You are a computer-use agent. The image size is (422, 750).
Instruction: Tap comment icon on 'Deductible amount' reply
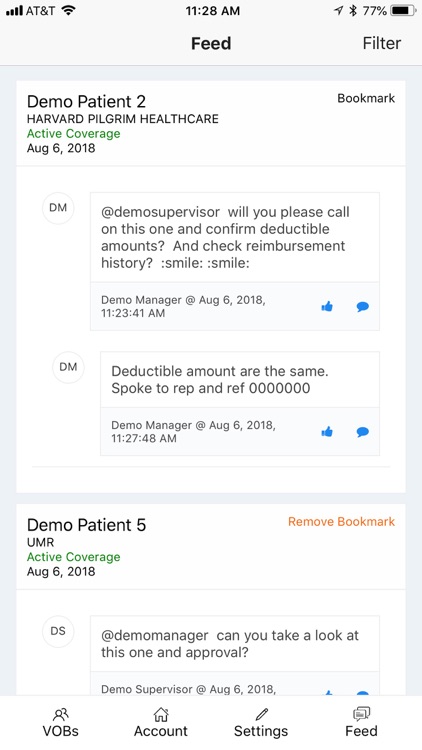(363, 432)
